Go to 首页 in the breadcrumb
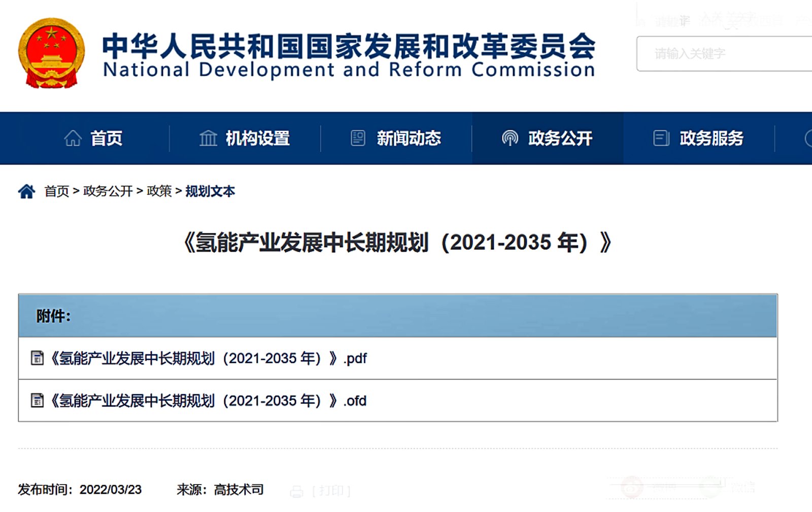Screen dimensions: 812x512 click(57, 191)
